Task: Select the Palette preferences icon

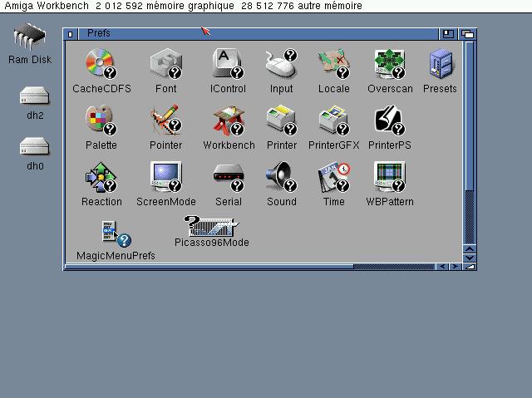Action: [101, 120]
